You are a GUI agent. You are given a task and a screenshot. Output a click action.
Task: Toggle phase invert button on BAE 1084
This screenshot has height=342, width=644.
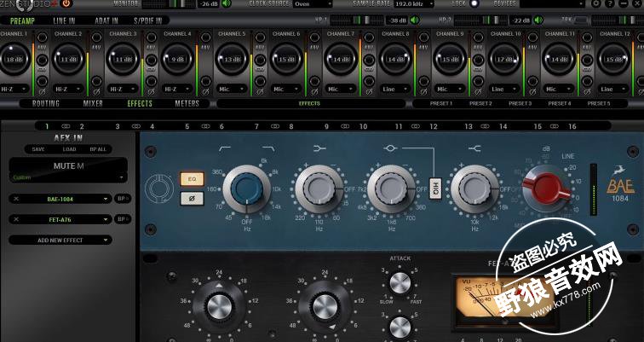(192, 199)
